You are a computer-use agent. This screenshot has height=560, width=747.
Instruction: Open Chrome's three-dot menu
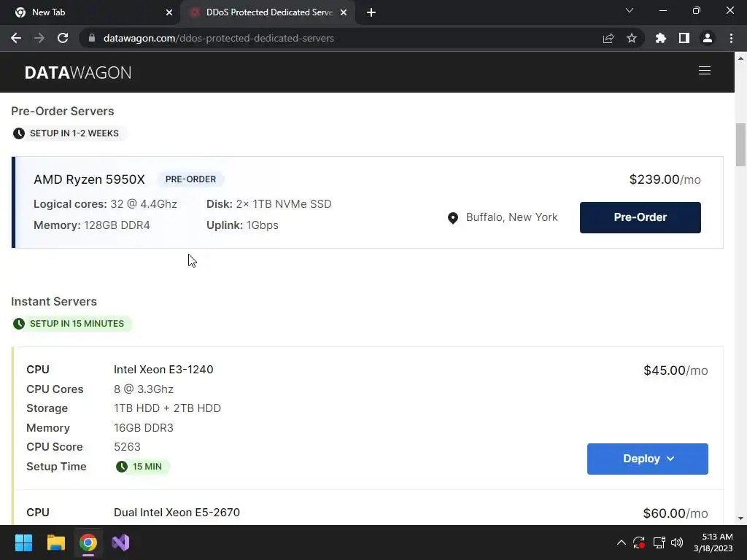(x=731, y=38)
